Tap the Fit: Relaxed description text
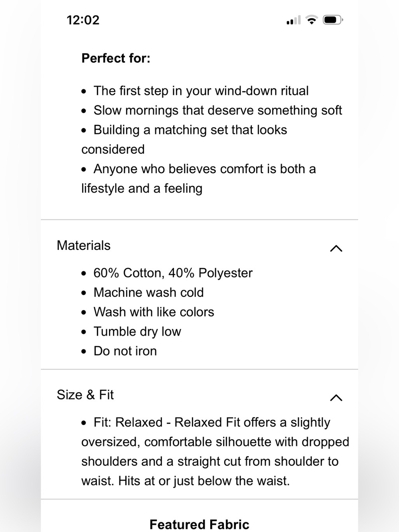This screenshot has width=399, height=532. (x=215, y=451)
